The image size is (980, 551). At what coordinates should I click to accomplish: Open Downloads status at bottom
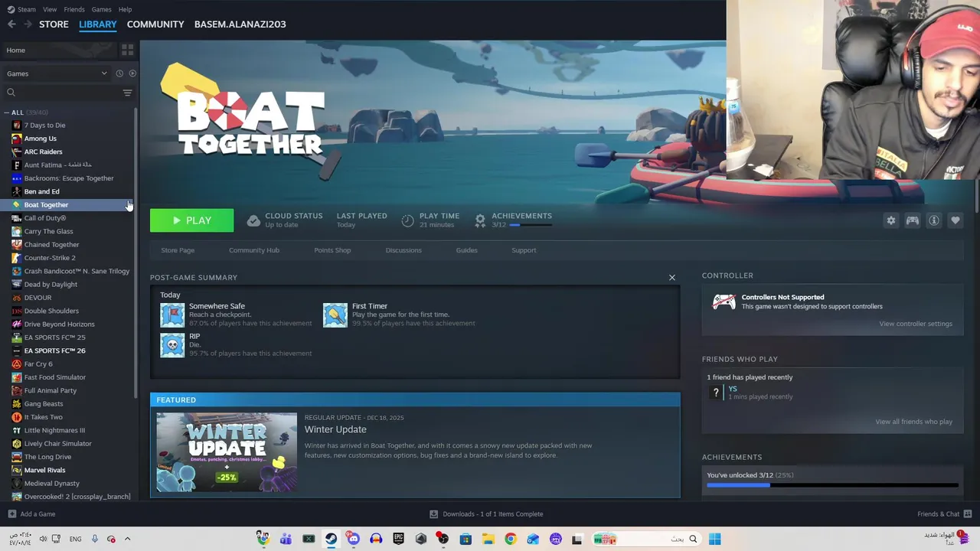click(x=486, y=514)
